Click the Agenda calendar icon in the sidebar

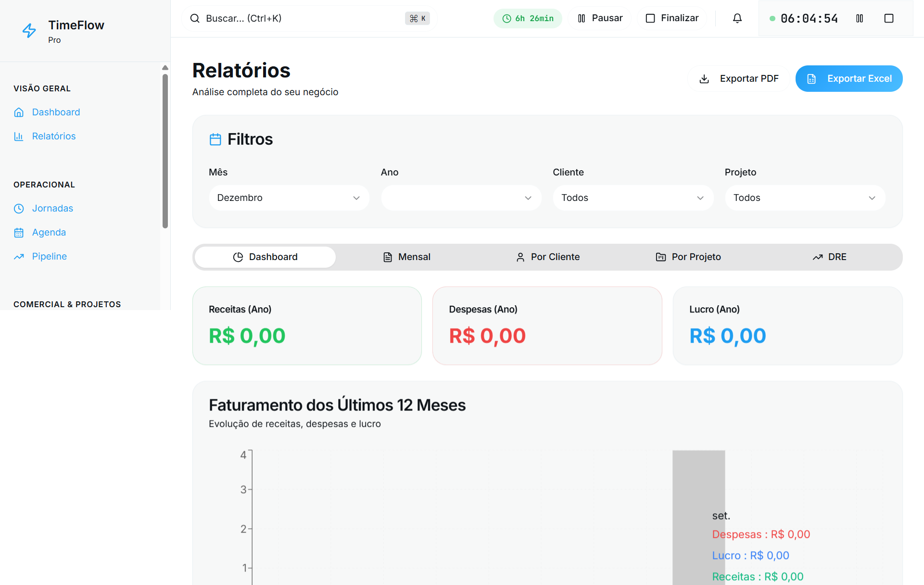click(x=19, y=232)
